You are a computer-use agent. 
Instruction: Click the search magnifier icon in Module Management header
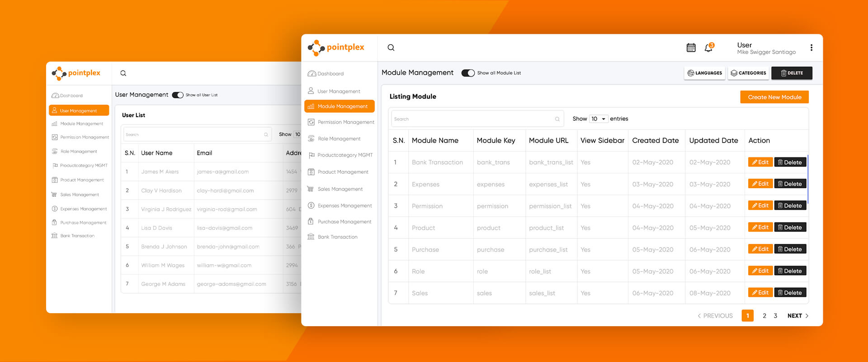point(391,48)
